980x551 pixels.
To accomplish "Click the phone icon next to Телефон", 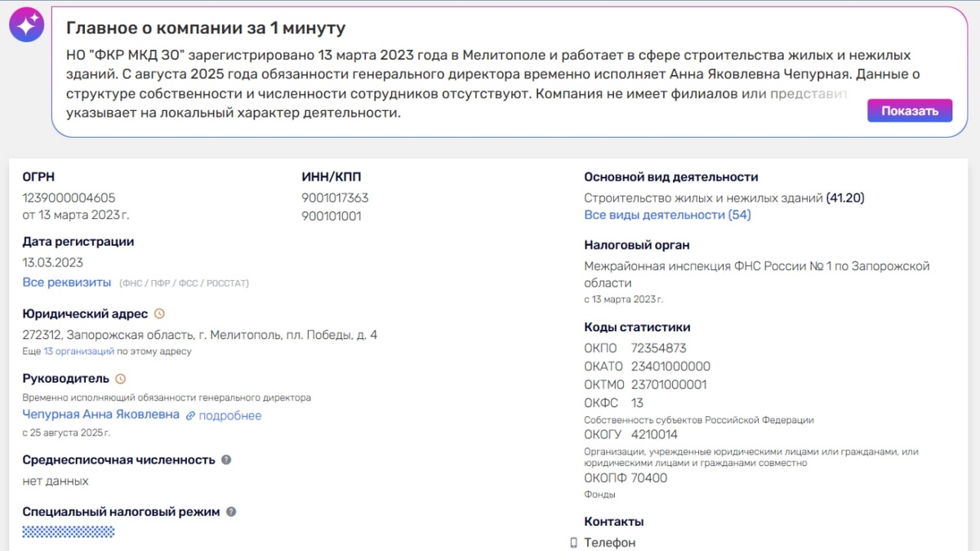I will (573, 543).
